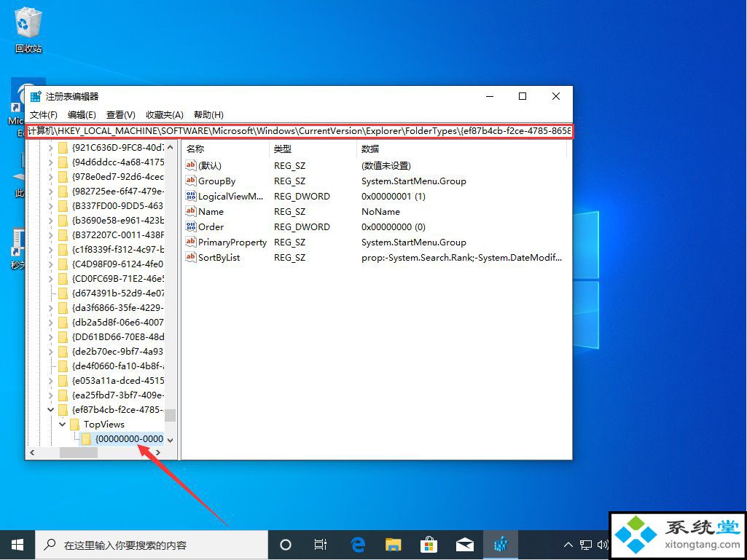
Task: Open the 收藏夹(A) menu
Action: pos(165,115)
